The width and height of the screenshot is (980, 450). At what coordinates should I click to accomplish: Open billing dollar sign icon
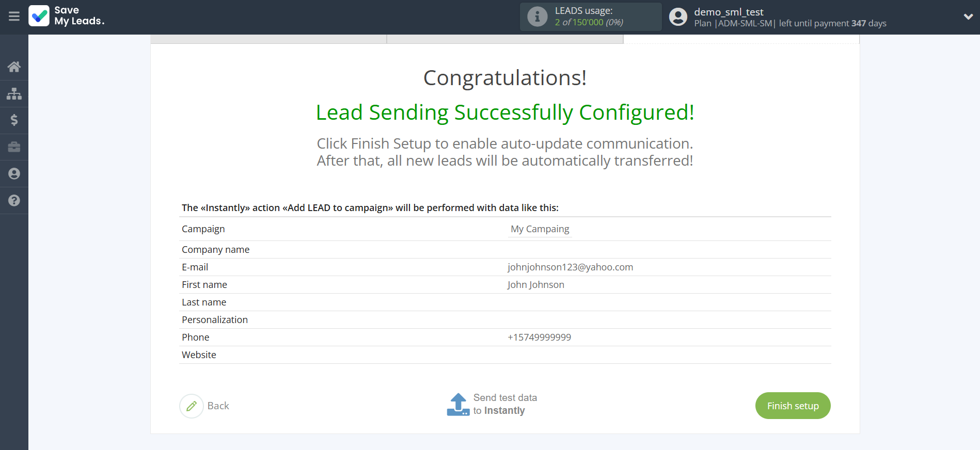coord(14,120)
